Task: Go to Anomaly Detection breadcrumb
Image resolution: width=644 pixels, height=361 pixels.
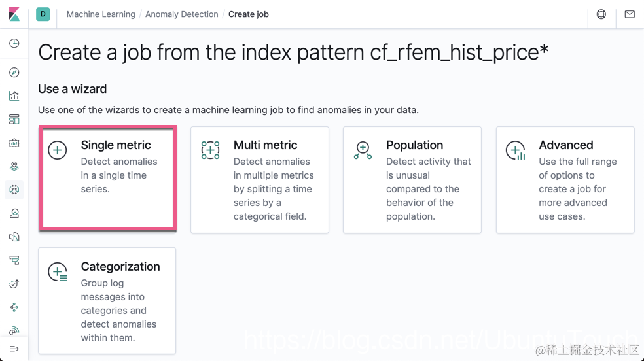Action: point(181,14)
